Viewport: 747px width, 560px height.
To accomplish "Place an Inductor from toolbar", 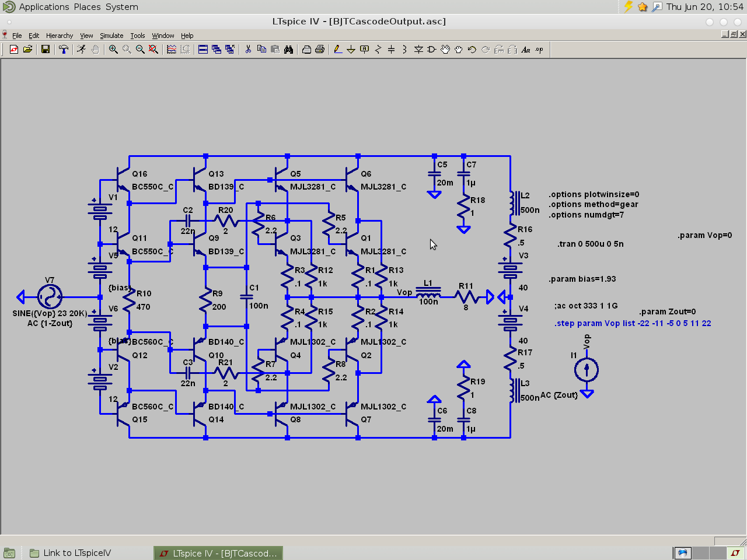I will (x=405, y=50).
